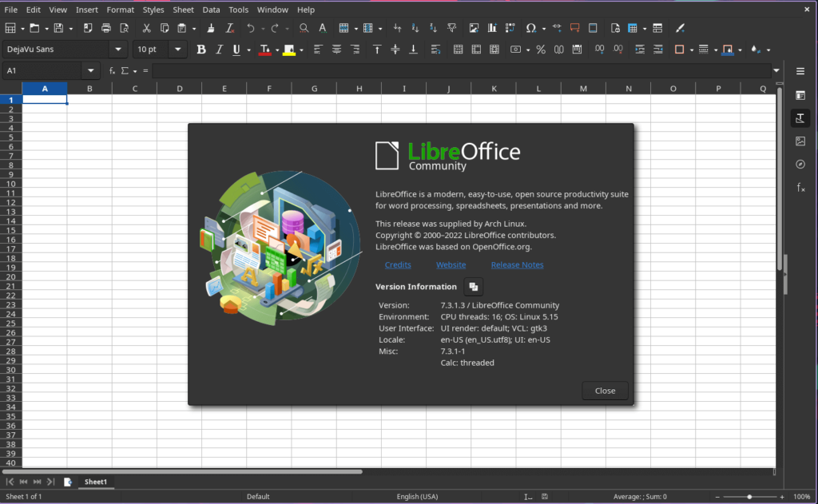The height and width of the screenshot is (504, 818).
Task: Insert a pivot table icon
Action: pos(510,28)
